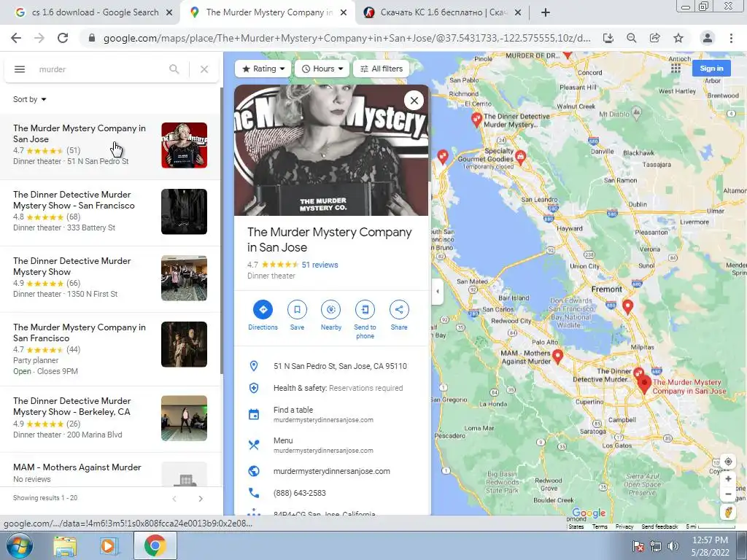Open Dinner Detective Berkeley, CA result
The image size is (747, 560).
(111, 418)
